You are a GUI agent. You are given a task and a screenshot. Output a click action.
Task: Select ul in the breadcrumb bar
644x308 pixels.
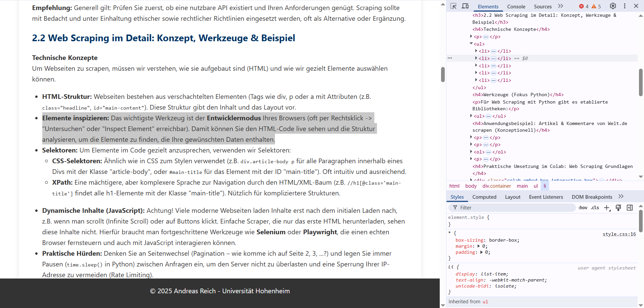(536, 186)
